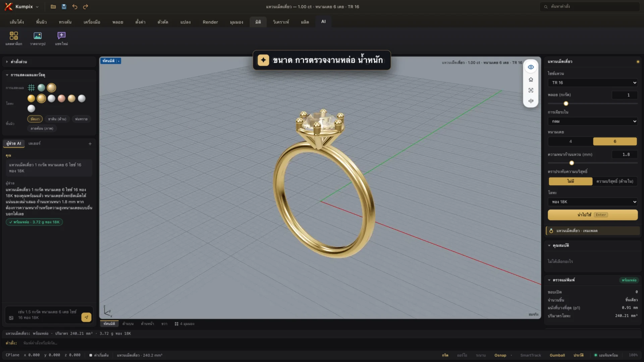
Task: Attach an image to the AI prompt
Action: 11,318
